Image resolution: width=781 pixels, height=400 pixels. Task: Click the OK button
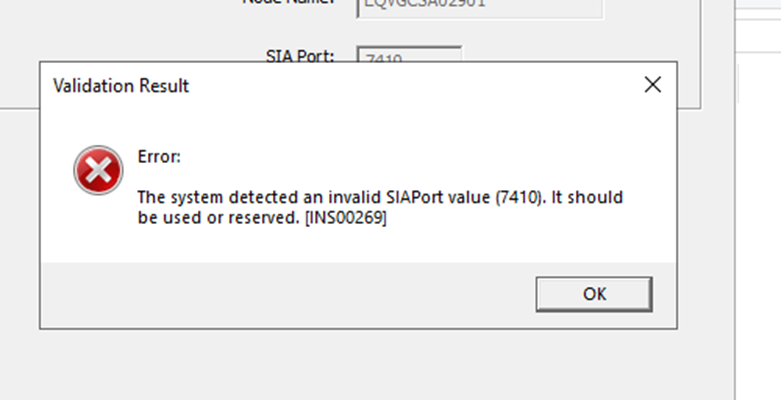click(594, 294)
